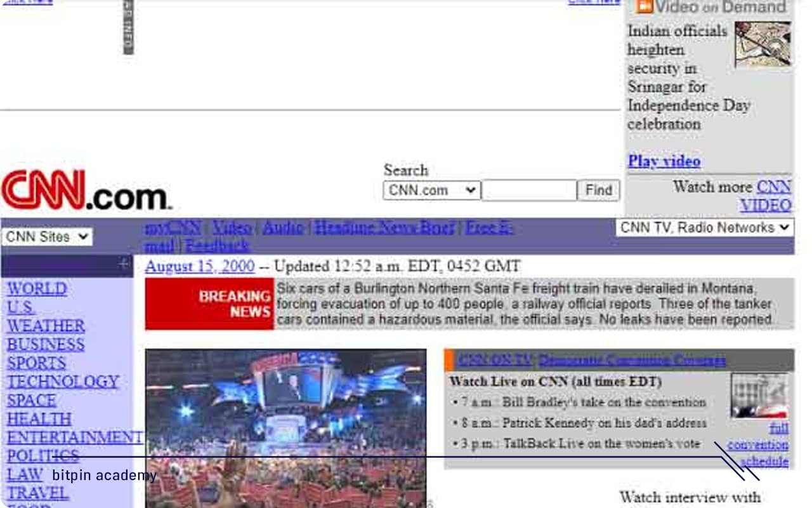Follow the Play video link
The height and width of the screenshot is (508, 812).
coord(664,161)
